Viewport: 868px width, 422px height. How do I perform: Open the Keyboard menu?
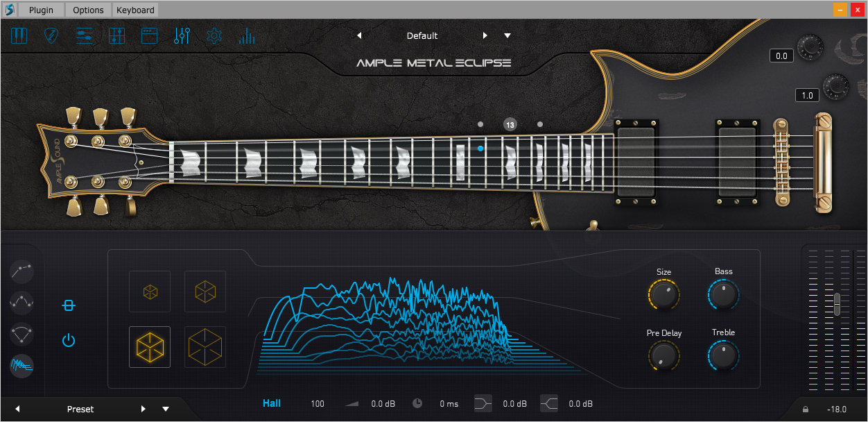135,10
